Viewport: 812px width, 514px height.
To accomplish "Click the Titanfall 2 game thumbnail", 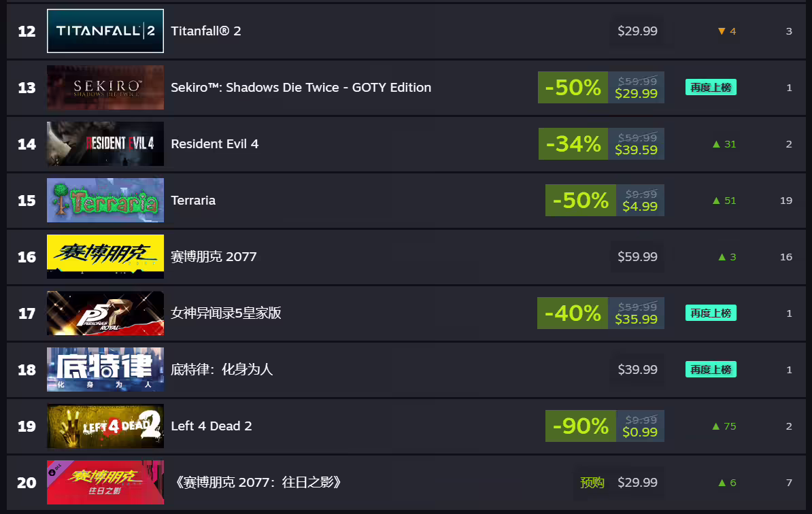I will tap(105, 31).
